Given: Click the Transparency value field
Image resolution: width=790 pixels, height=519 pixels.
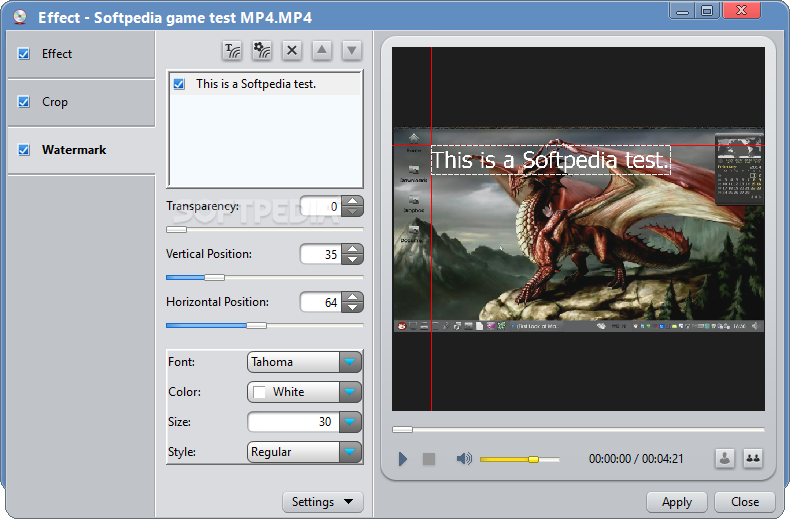Looking at the screenshot, I should pos(320,206).
